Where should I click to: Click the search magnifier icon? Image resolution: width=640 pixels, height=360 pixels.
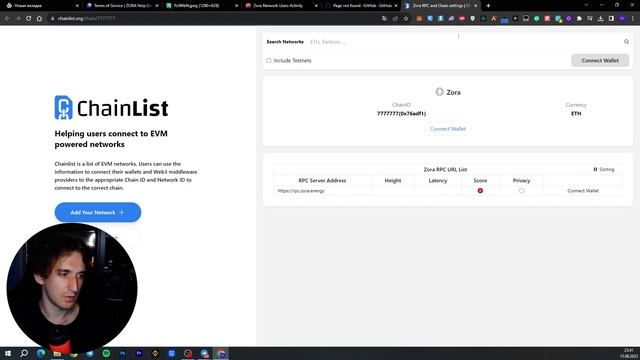click(627, 42)
